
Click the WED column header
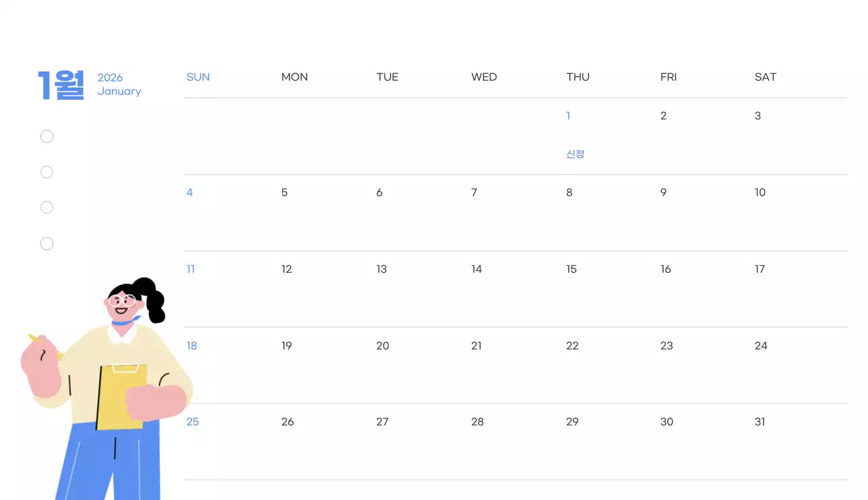(x=484, y=77)
